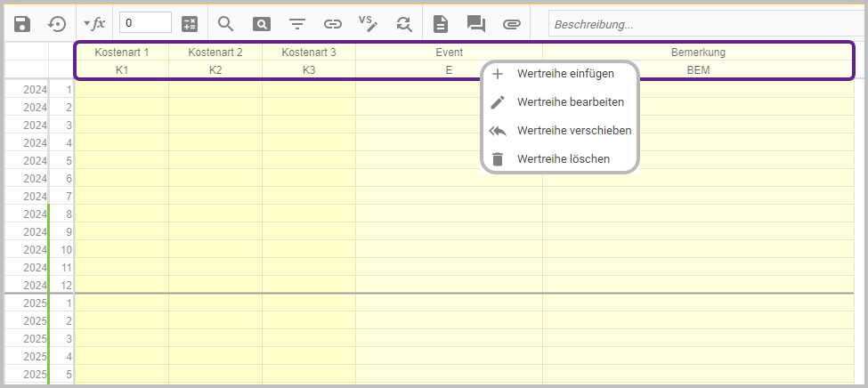Open the filter lines icon
The height and width of the screenshot is (388, 868).
297,24
